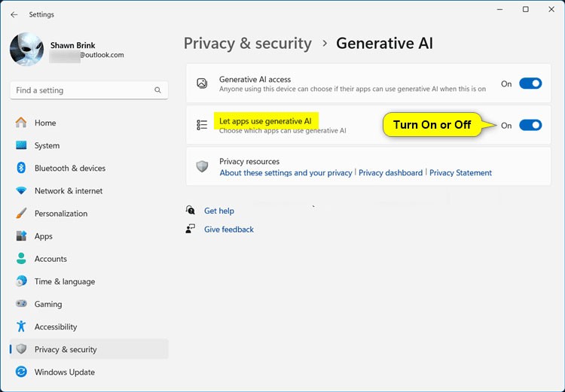Disable Let apps use generative AI toggle
Screen dimensions: 565x392
(530, 126)
